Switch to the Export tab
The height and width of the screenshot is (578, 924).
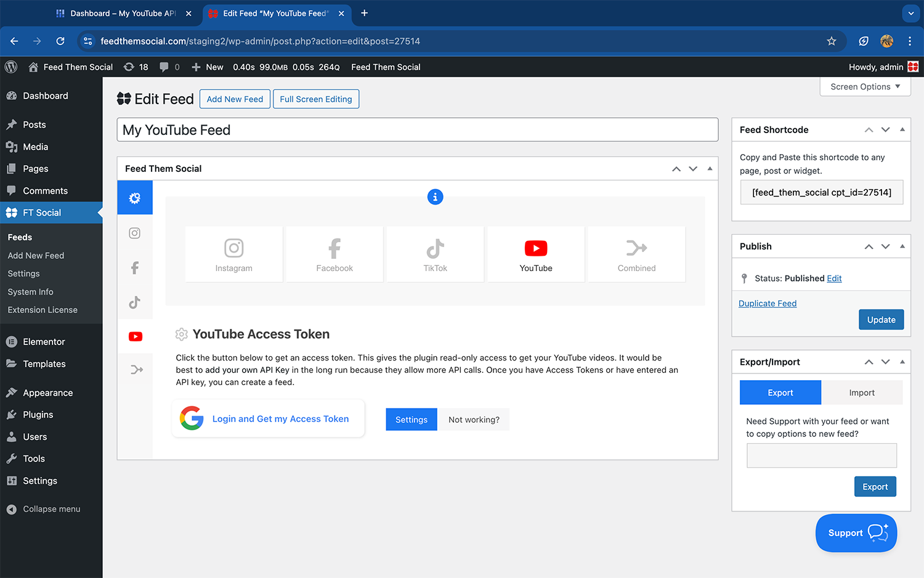pos(780,393)
